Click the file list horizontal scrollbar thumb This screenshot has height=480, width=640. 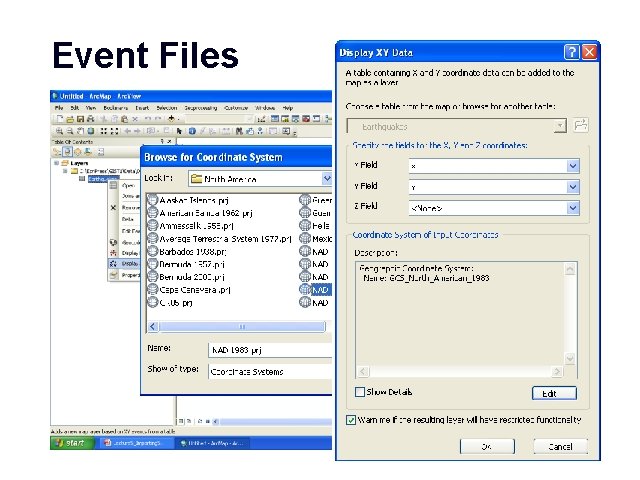click(242, 327)
